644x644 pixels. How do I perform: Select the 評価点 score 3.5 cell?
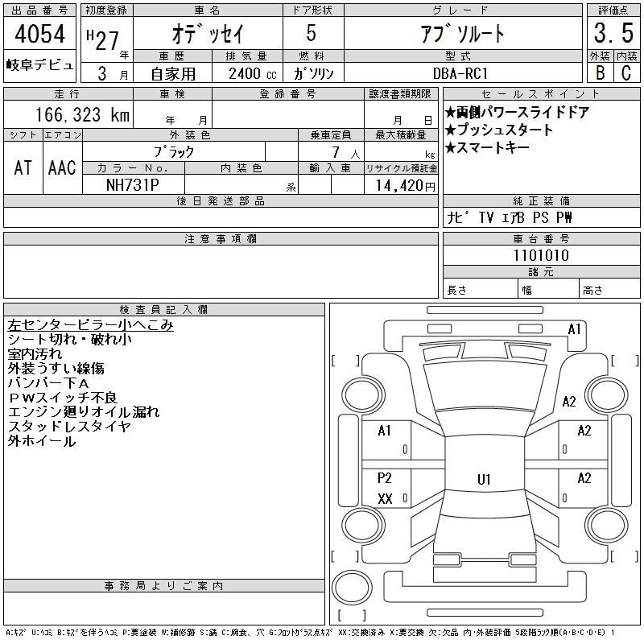[x=613, y=34]
